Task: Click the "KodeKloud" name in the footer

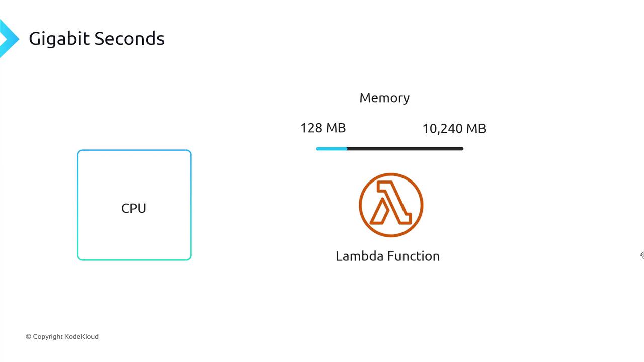Action: pyautogui.click(x=82, y=336)
